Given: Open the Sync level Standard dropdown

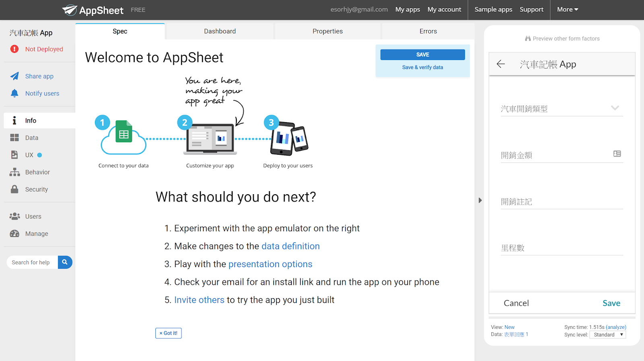Looking at the screenshot, I should pos(607,335).
